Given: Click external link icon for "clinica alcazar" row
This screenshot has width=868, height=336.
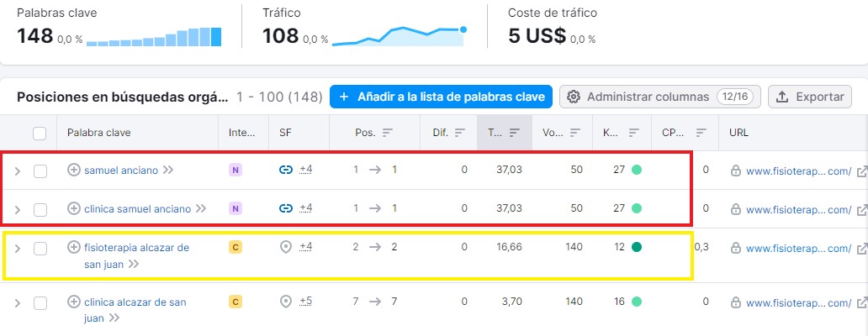Looking at the screenshot, I should pyautogui.click(x=861, y=302).
